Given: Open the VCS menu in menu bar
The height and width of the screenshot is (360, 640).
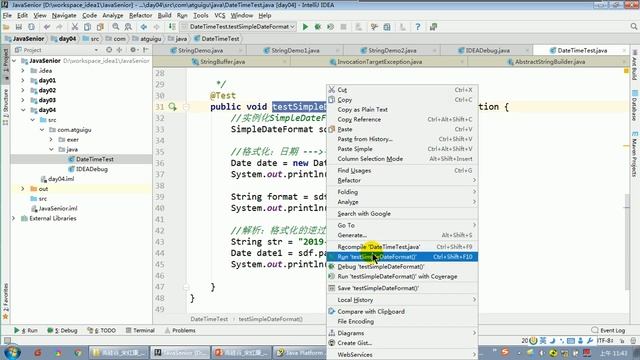Looking at the screenshot, I should click(x=220, y=16).
